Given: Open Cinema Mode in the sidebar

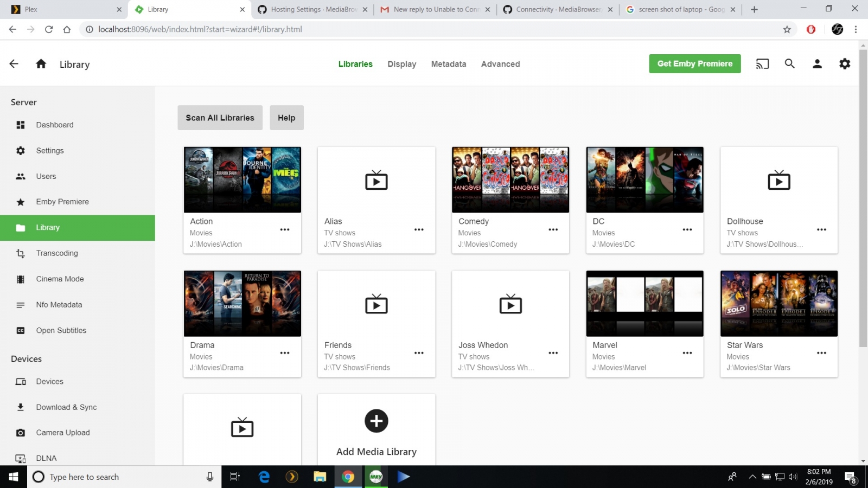Looking at the screenshot, I should click(x=60, y=279).
